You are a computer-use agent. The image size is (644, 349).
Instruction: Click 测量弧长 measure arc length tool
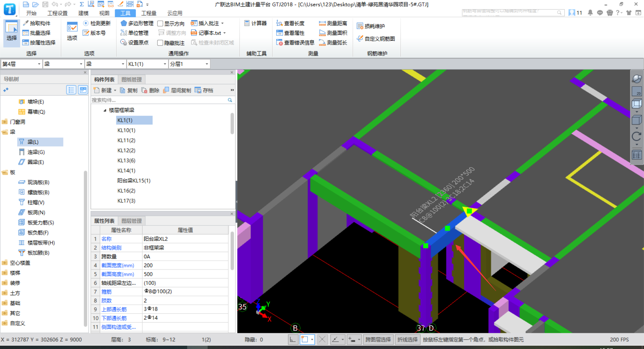(x=333, y=43)
